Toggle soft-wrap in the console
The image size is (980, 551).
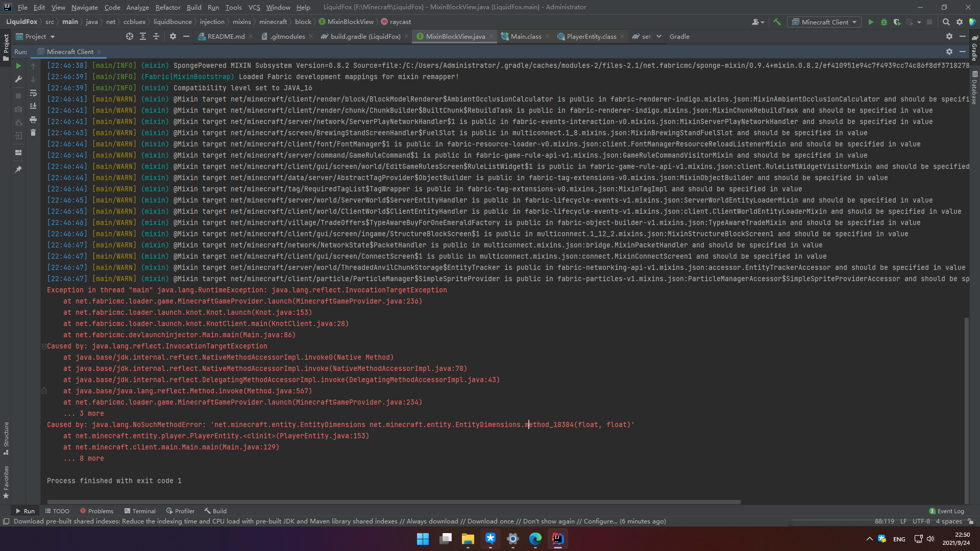(x=33, y=93)
